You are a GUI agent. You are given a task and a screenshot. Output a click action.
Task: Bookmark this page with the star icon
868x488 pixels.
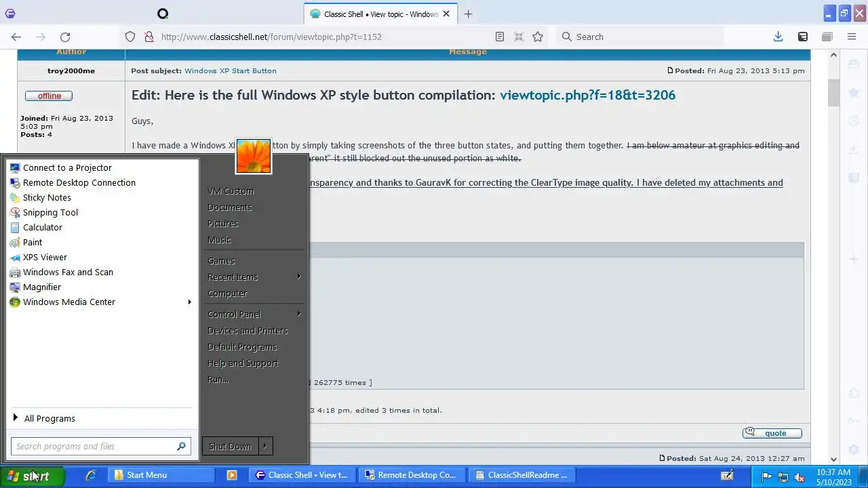click(538, 37)
